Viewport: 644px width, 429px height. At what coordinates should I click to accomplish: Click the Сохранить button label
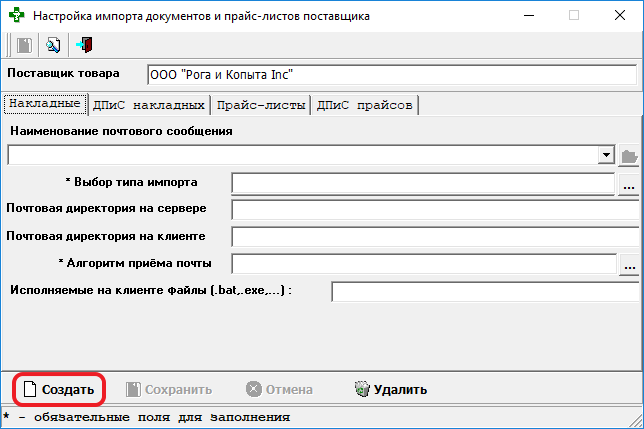pos(178,390)
